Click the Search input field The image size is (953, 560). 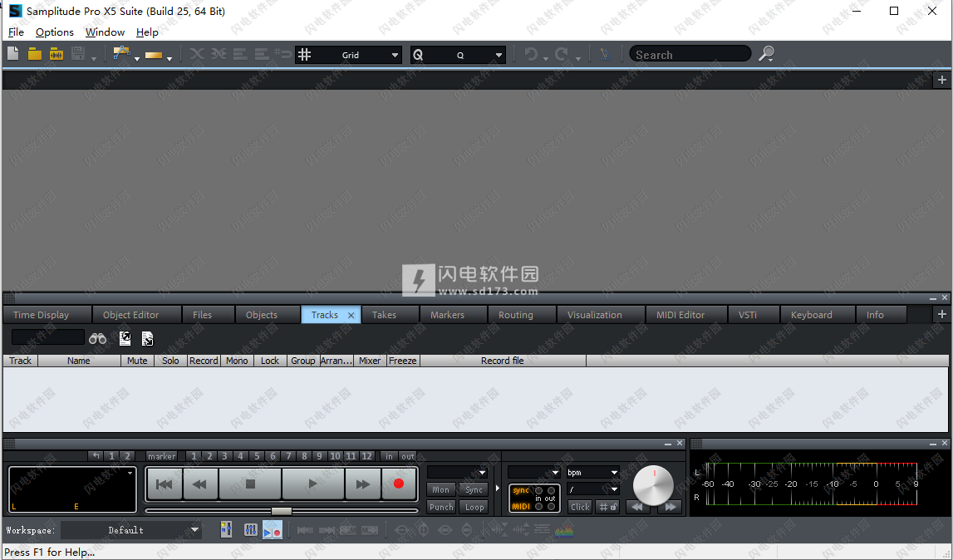click(x=690, y=55)
